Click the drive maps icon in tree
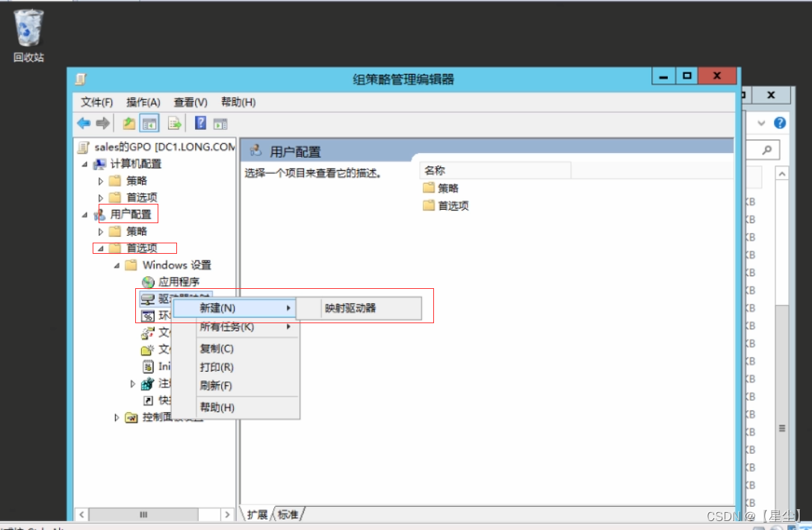The width and height of the screenshot is (812, 530). [x=148, y=299]
